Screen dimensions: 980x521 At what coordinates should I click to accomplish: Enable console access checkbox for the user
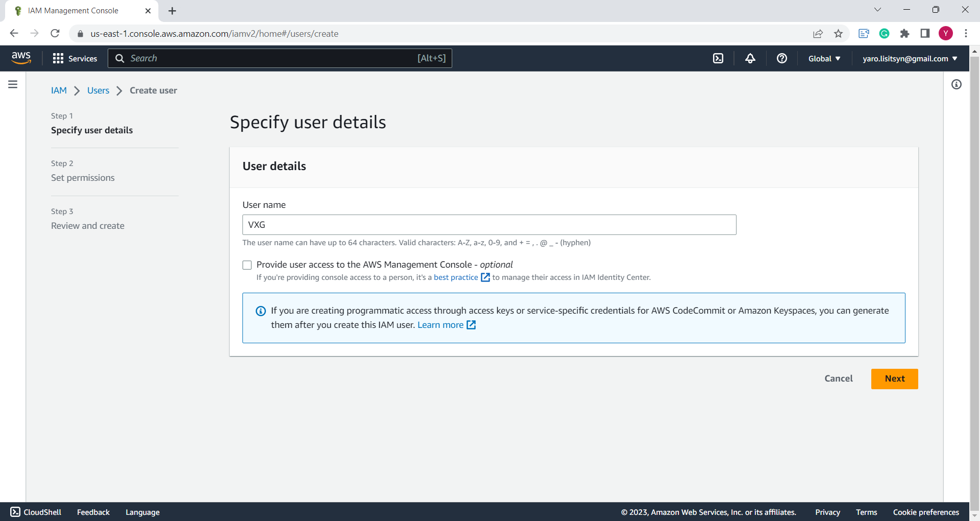point(247,265)
